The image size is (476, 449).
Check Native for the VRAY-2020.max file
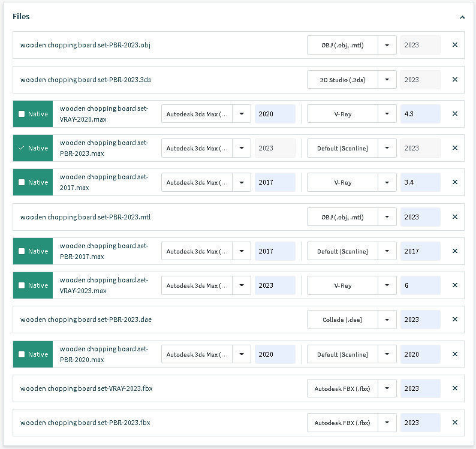coord(22,114)
